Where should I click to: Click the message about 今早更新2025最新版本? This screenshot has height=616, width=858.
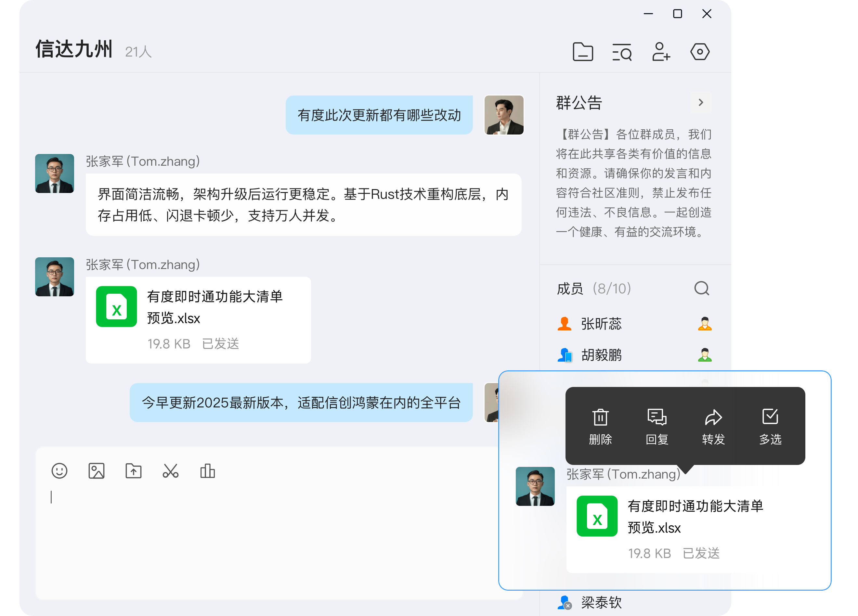(x=301, y=403)
